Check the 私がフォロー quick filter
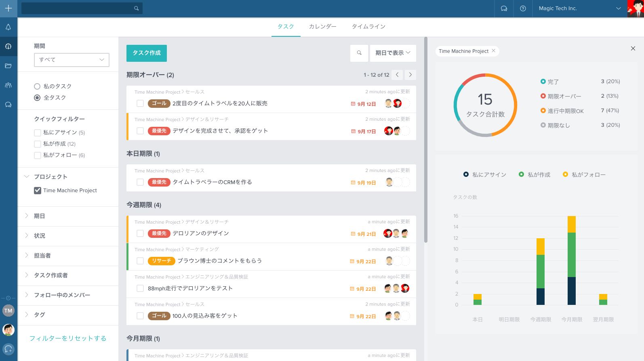 pos(38,155)
